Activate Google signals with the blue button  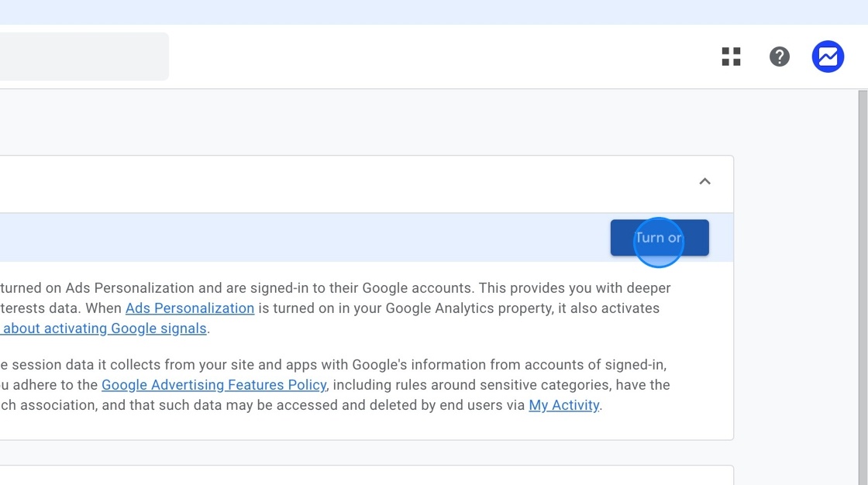(659, 238)
